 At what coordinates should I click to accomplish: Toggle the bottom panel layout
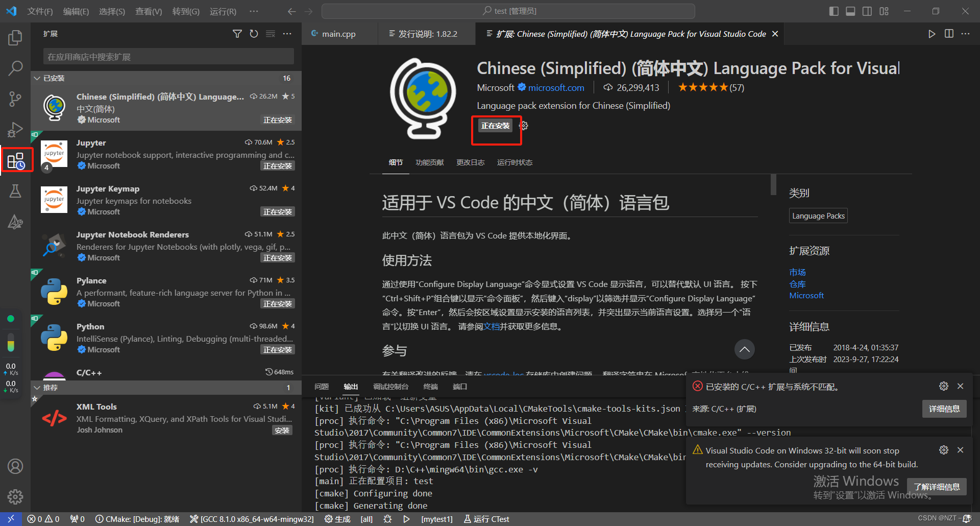(x=850, y=11)
